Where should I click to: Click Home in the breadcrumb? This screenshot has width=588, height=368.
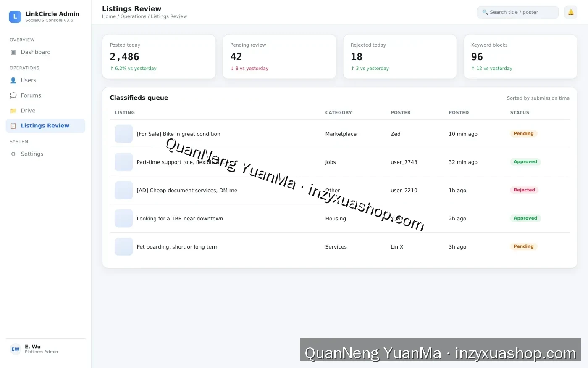click(x=109, y=16)
